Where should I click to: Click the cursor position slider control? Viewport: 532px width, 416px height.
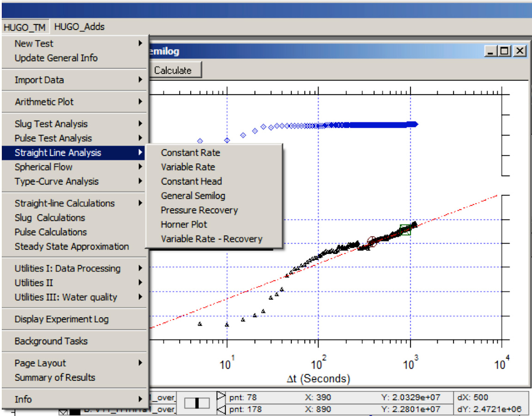click(x=197, y=403)
